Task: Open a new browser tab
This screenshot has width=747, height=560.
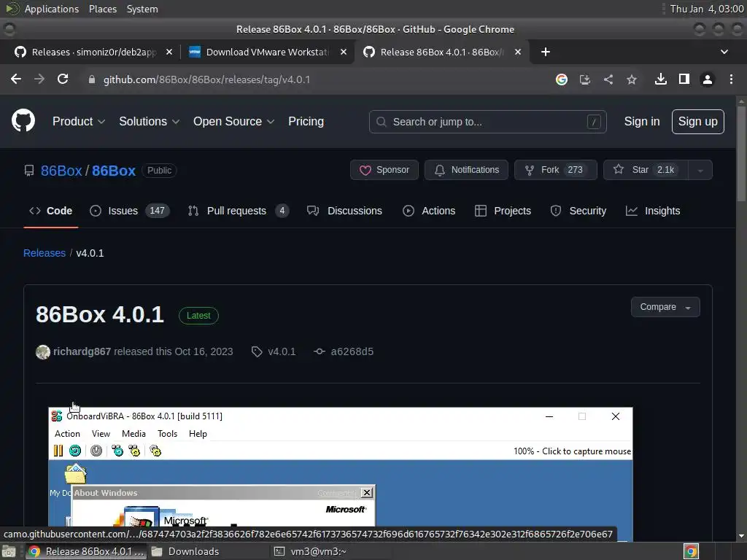Action: [x=546, y=52]
